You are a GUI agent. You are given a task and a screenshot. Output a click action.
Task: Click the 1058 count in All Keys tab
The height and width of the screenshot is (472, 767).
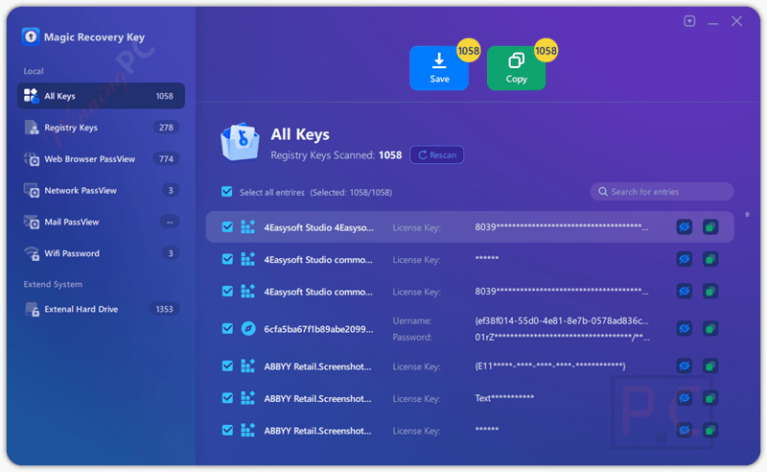click(164, 96)
